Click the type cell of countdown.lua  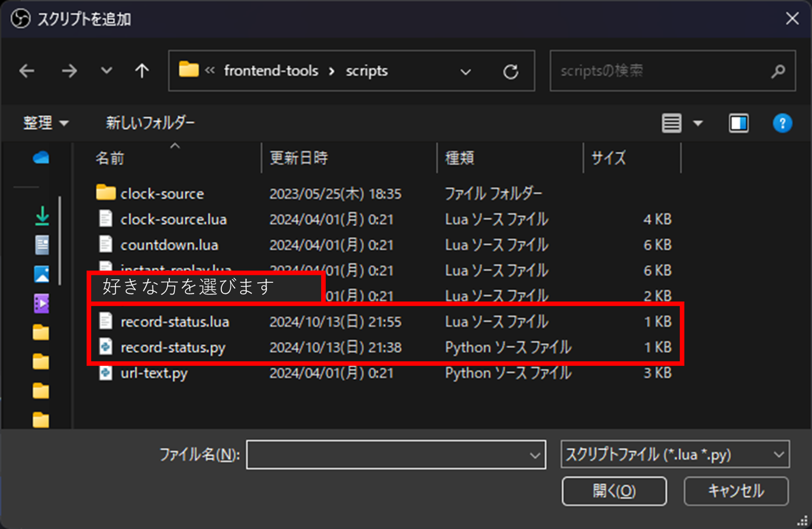click(x=496, y=245)
